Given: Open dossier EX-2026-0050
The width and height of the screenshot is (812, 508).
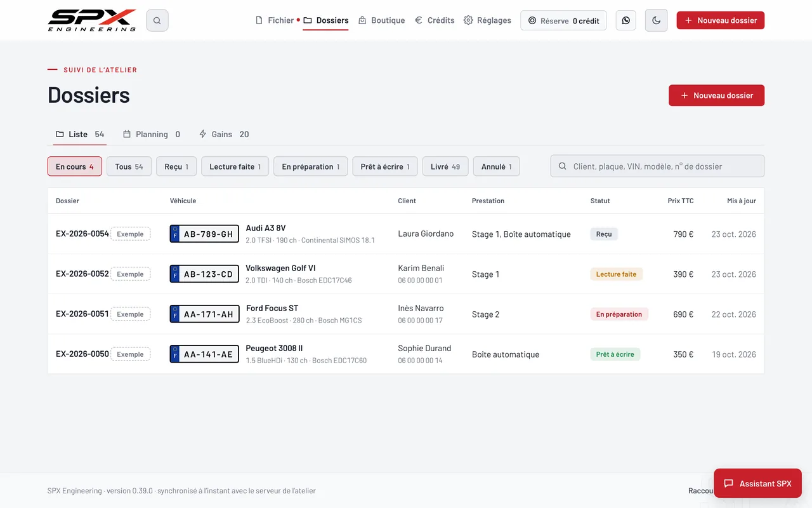Looking at the screenshot, I should click(82, 354).
